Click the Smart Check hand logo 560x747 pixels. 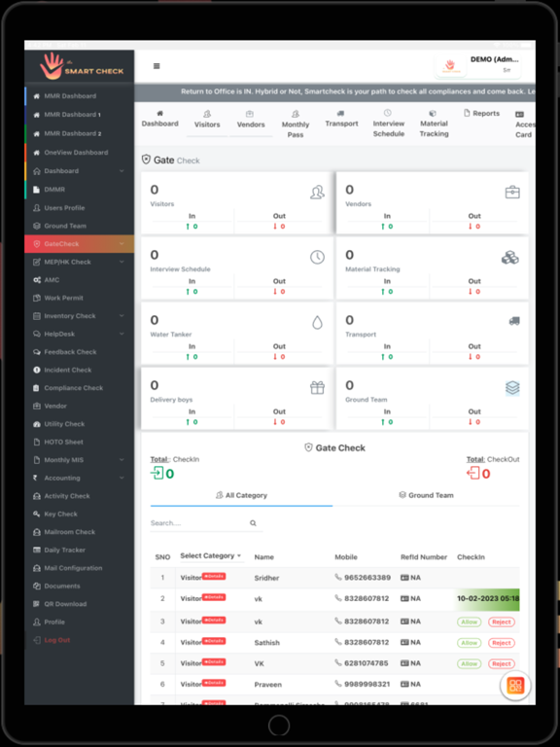click(52, 66)
